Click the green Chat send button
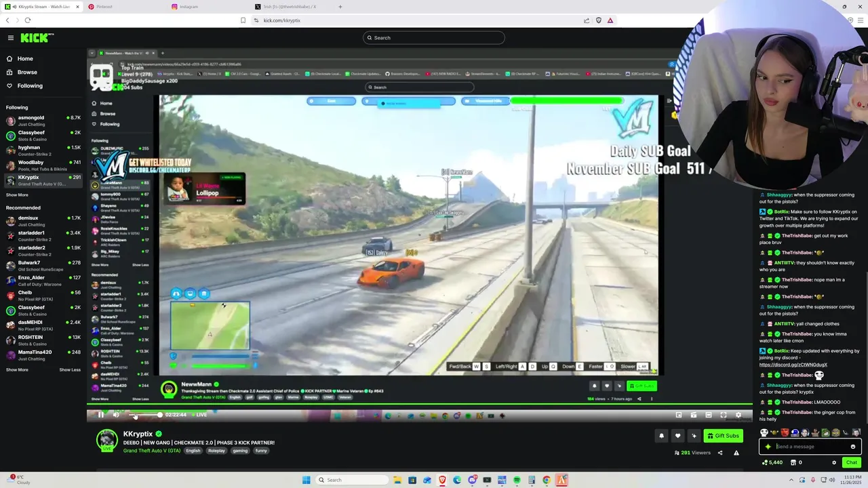 851,462
